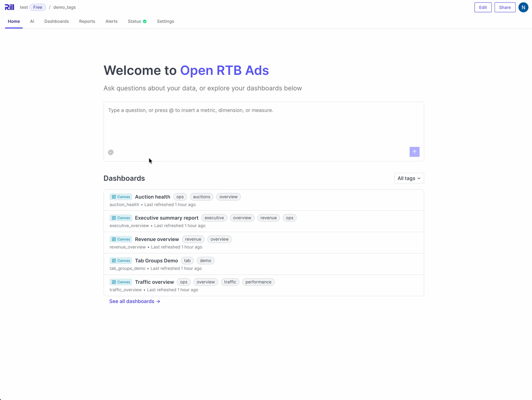The image size is (532, 400).
Task: Click the Share button
Action: click(x=505, y=7)
